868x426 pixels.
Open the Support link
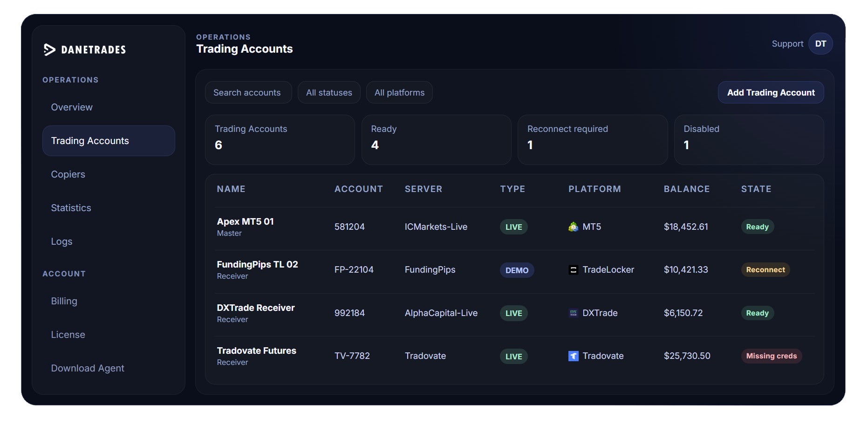point(787,43)
